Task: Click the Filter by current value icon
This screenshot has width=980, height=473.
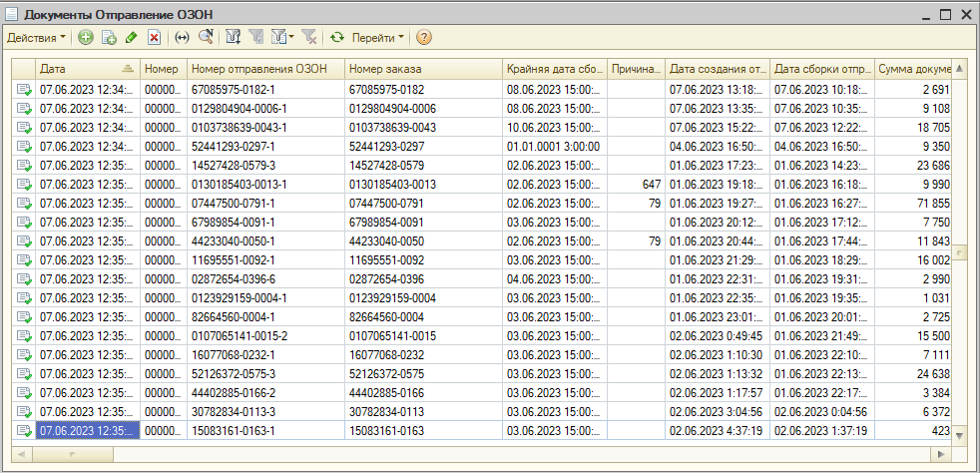Action: (x=255, y=38)
